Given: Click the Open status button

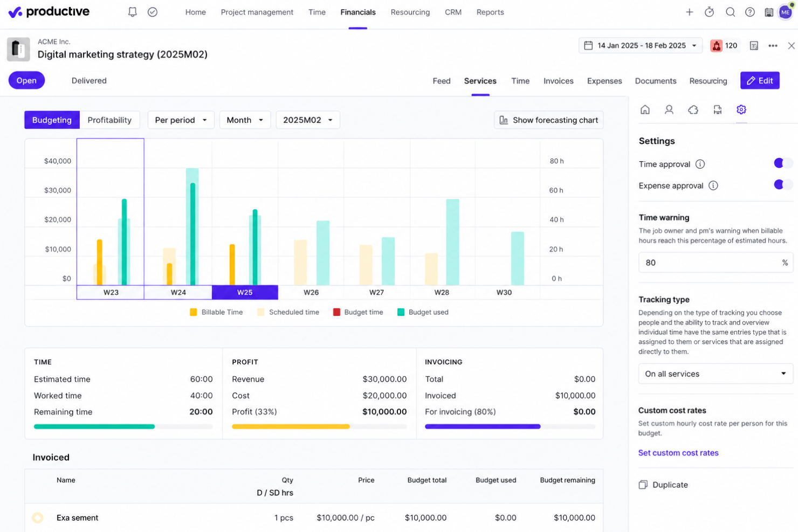Looking at the screenshot, I should [x=26, y=80].
